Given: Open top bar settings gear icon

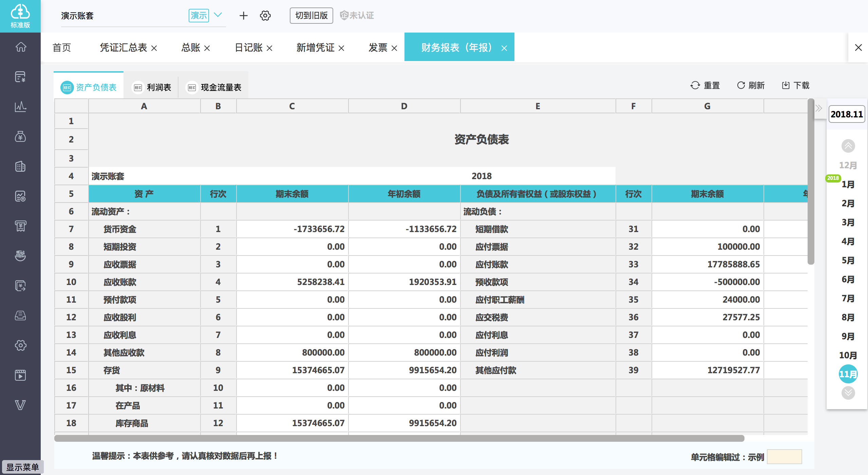Looking at the screenshot, I should point(265,16).
